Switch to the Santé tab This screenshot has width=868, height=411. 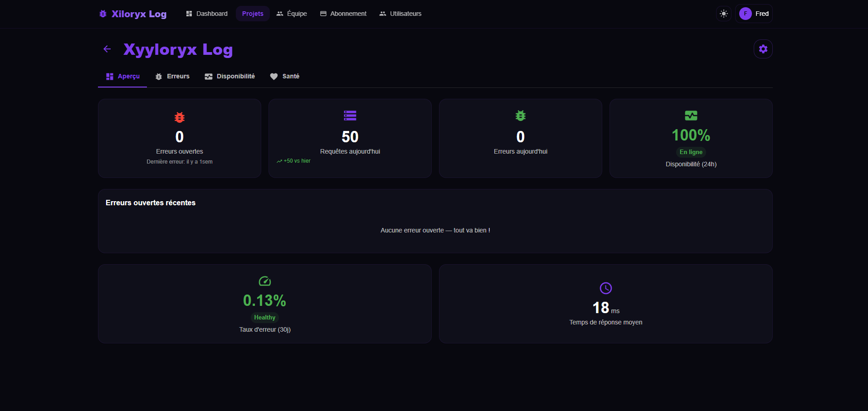tap(285, 77)
